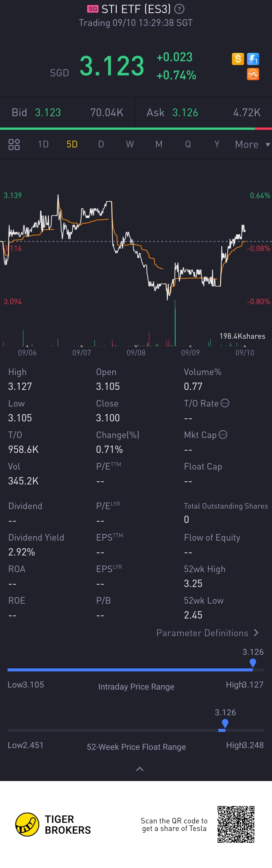Select the yearly Y chart interval
Screen dimensions: 272x868
point(217,144)
